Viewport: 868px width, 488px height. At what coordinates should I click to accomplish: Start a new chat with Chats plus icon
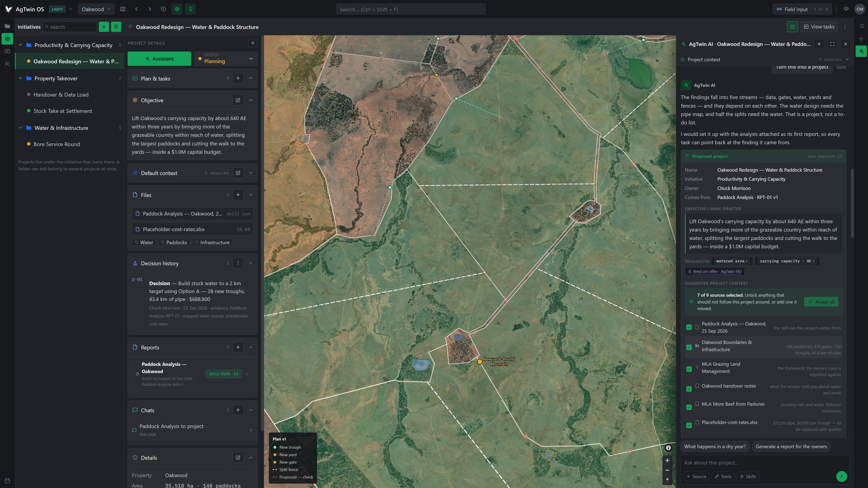[238, 410]
